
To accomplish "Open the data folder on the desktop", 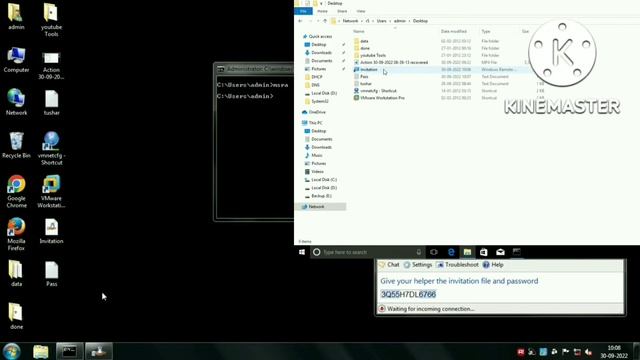I will point(16,273).
